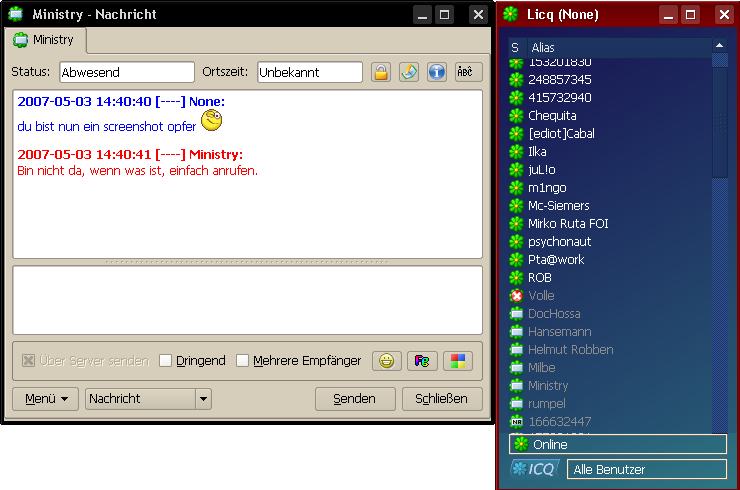The height and width of the screenshot is (490, 740).
Task: Maximize the Ministry - Nachricht window
Action: pos(445,15)
